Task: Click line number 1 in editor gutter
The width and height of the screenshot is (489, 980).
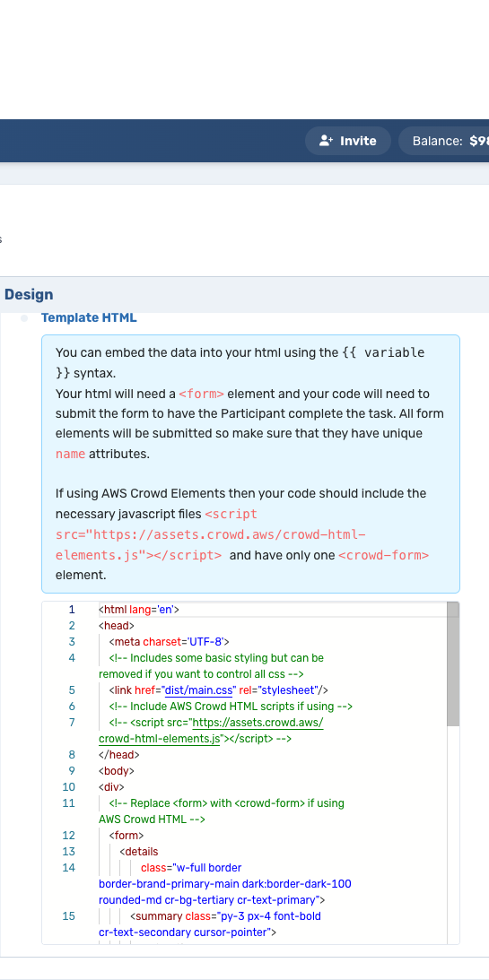Action: (x=71, y=610)
